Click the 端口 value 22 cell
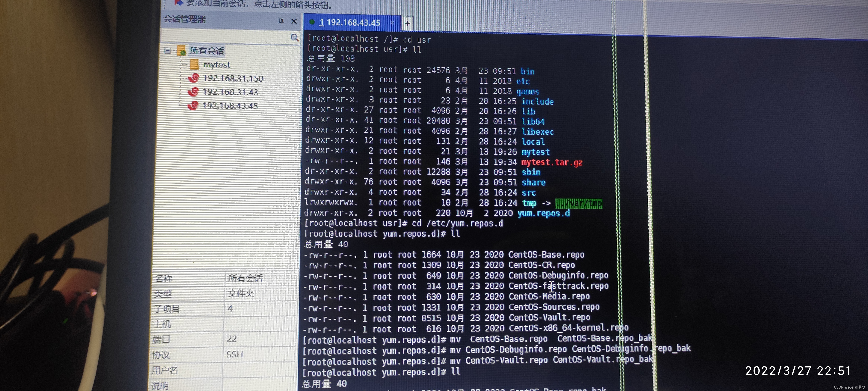868x391 pixels. (x=232, y=339)
